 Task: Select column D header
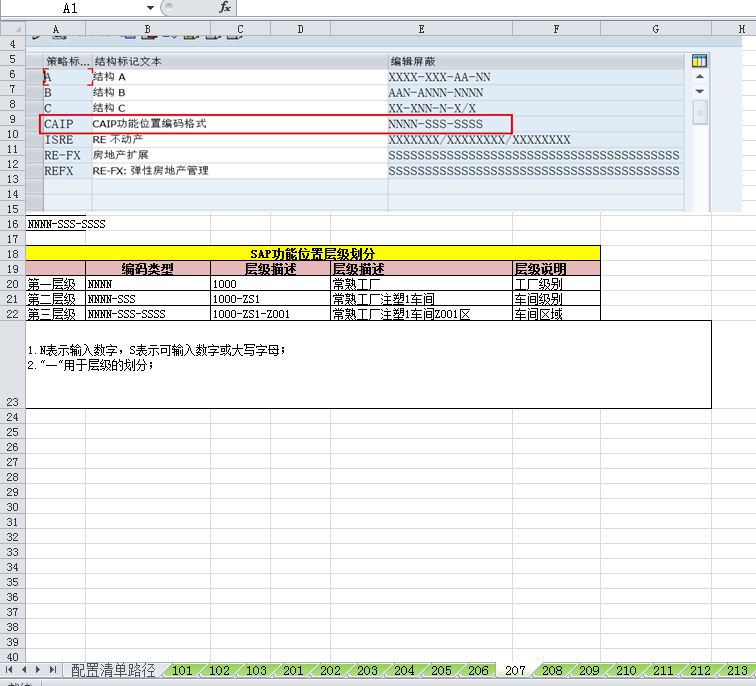click(300, 29)
